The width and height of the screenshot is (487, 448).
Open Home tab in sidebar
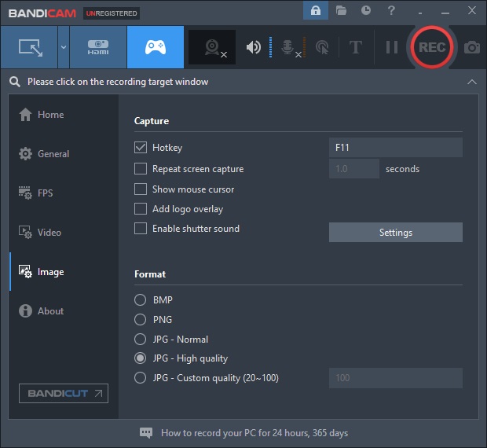(42, 115)
